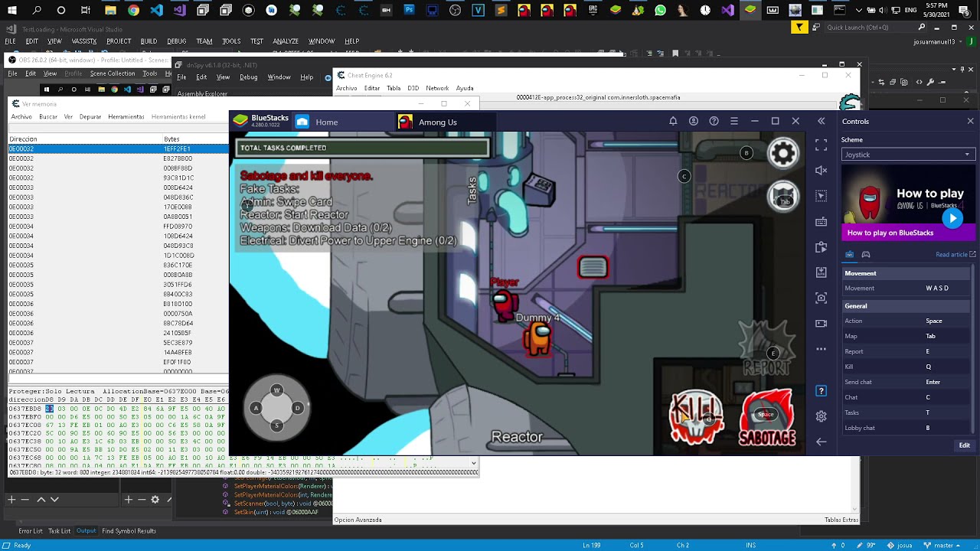Show hidden system tray icons chevron
The image size is (980, 551).
[x=859, y=11]
